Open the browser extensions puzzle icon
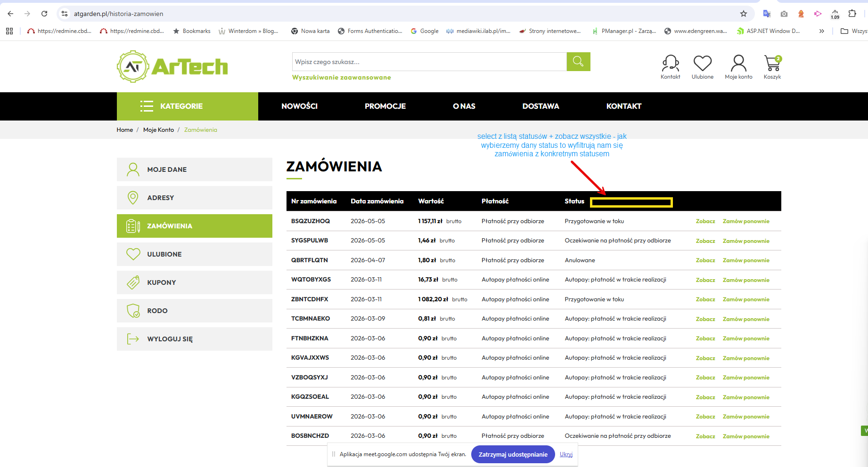This screenshot has height=467, width=868. tap(852, 14)
